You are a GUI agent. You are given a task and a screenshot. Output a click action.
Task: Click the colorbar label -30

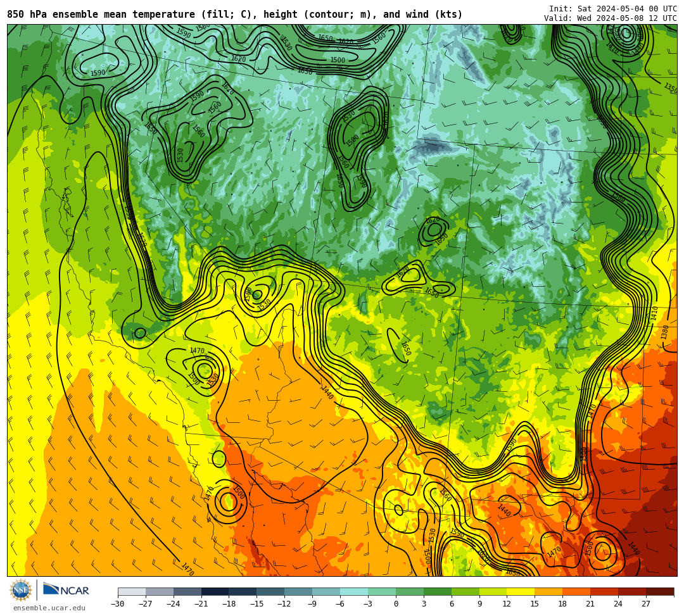[118, 604]
